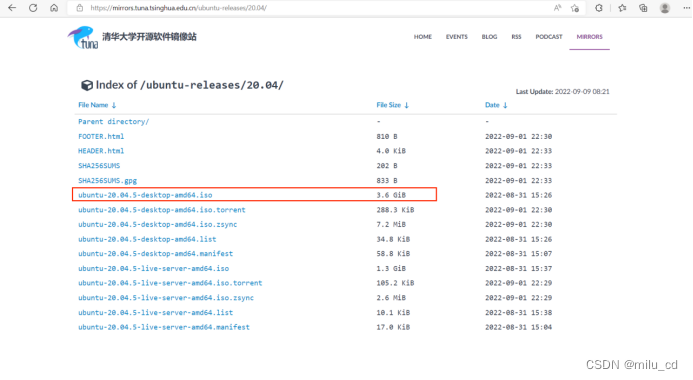693x380 pixels.
Task: Open the MIRRORS nav item
Action: click(x=590, y=37)
